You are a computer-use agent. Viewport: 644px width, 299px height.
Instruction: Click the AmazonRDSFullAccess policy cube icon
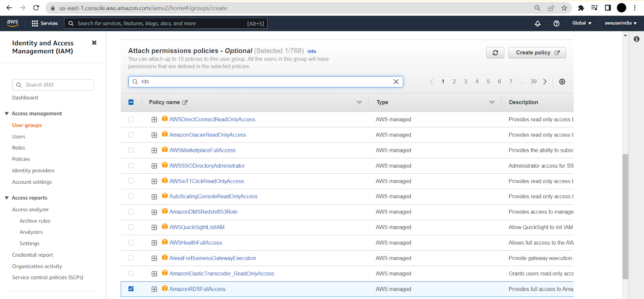point(165,289)
